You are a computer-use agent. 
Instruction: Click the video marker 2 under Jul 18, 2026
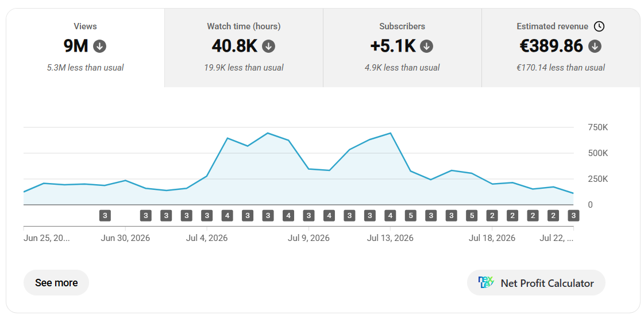492,216
